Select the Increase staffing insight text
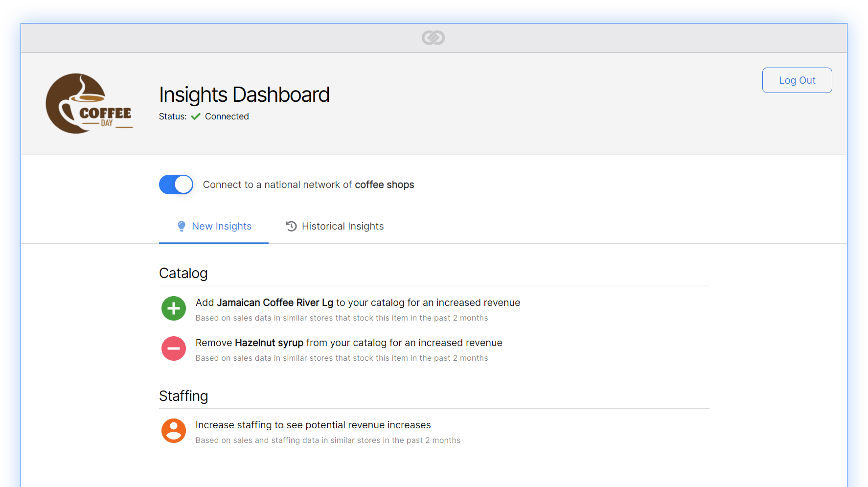868x487 pixels. (x=313, y=425)
